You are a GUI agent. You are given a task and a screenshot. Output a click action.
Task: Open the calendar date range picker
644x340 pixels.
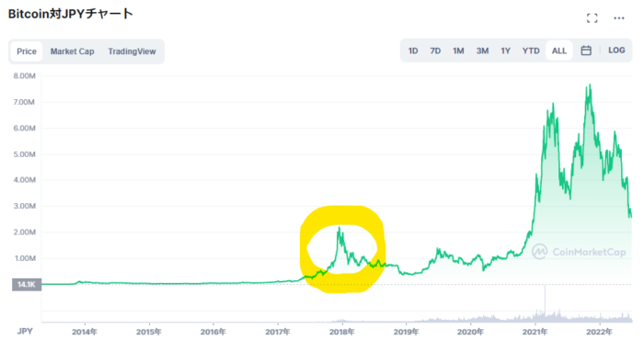point(586,51)
